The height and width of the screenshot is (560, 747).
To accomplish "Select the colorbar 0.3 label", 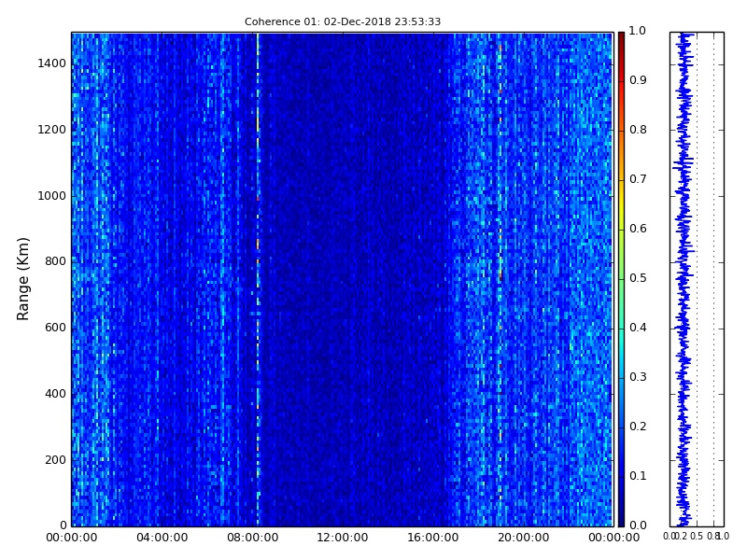I will (x=638, y=378).
